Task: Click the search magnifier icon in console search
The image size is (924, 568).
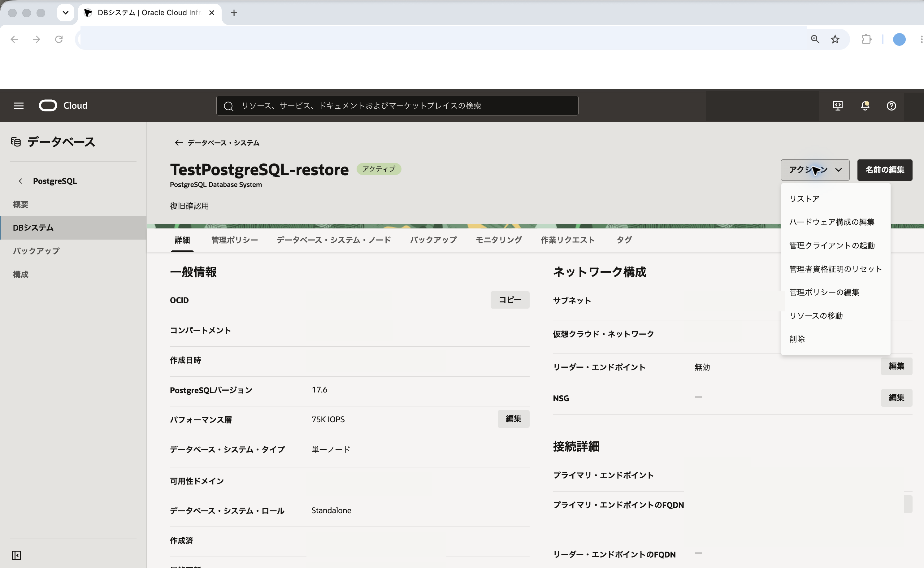Action: coord(228,106)
